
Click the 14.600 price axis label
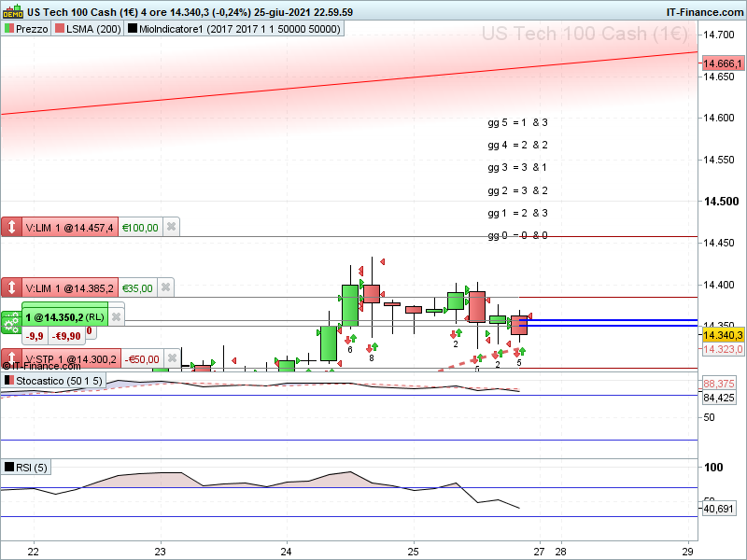pos(718,119)
